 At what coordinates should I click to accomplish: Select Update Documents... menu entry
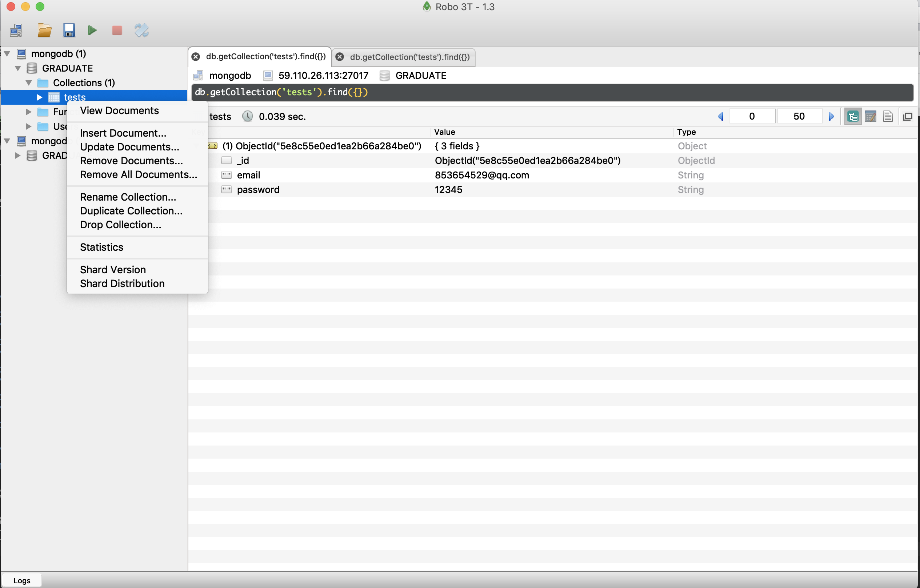(137, 147)
